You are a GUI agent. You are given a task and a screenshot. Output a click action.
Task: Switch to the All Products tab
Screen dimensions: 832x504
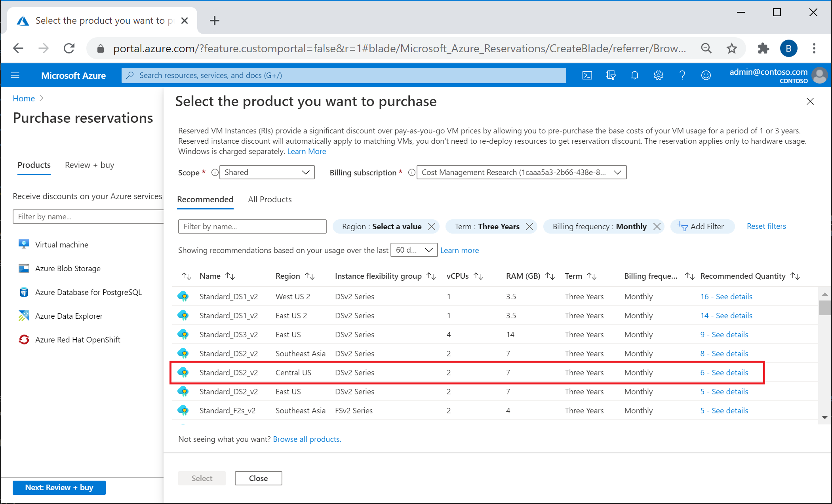click(x=269, y=199)
